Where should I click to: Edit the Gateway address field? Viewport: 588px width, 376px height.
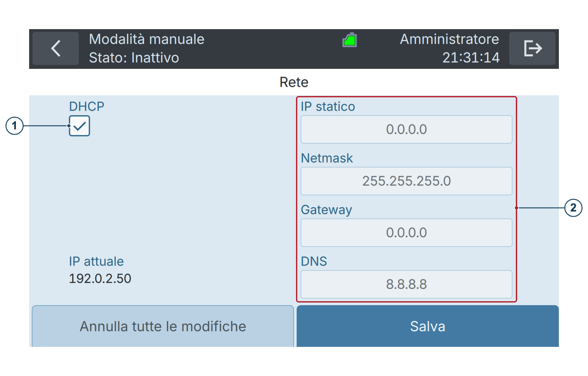407,233
